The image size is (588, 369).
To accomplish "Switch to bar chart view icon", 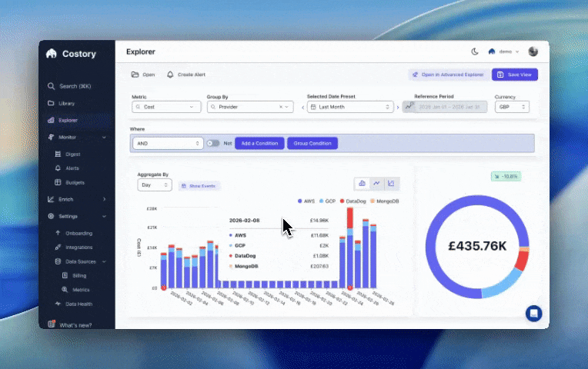I will click(362, 183).
